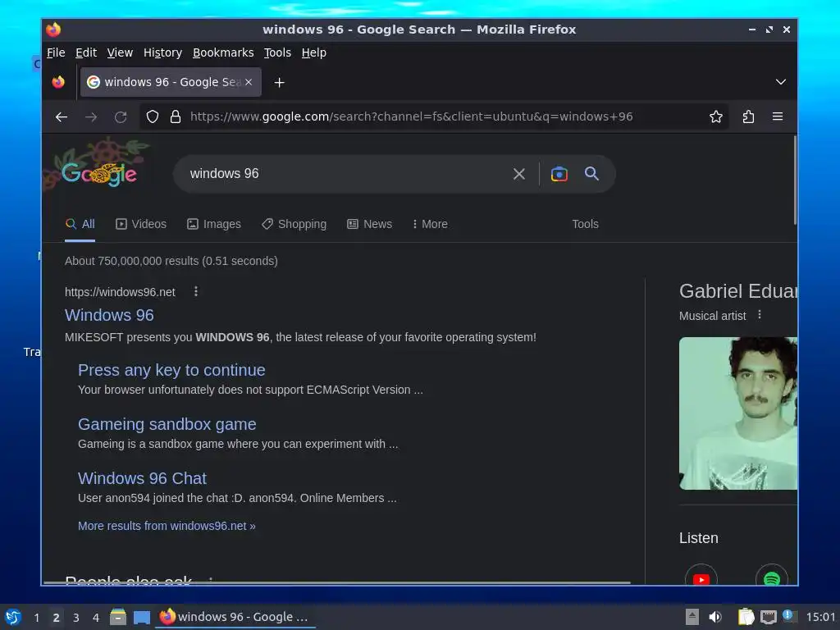840x630 pixels.
Task: Open the Tools search options
Action: 585,224
